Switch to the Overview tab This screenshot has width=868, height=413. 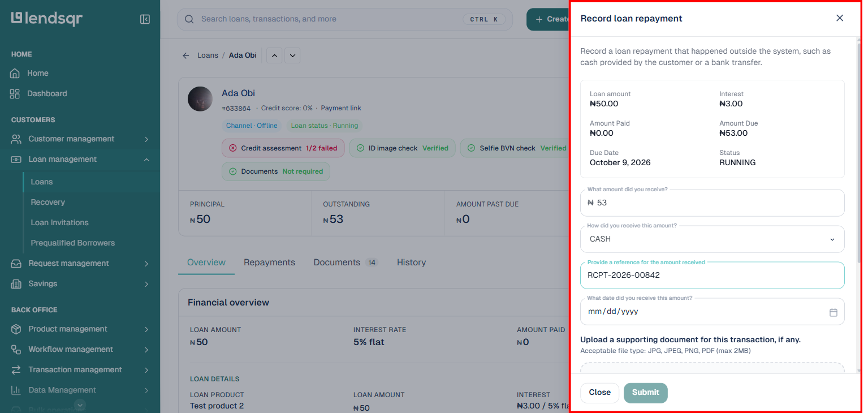tap(206, 263)
